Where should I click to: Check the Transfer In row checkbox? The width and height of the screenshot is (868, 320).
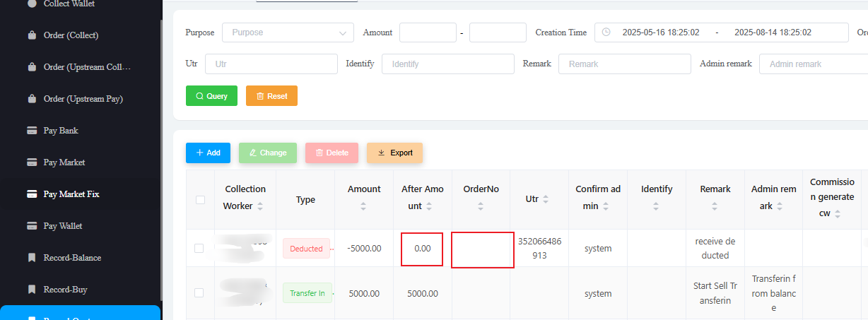(199, 292)
